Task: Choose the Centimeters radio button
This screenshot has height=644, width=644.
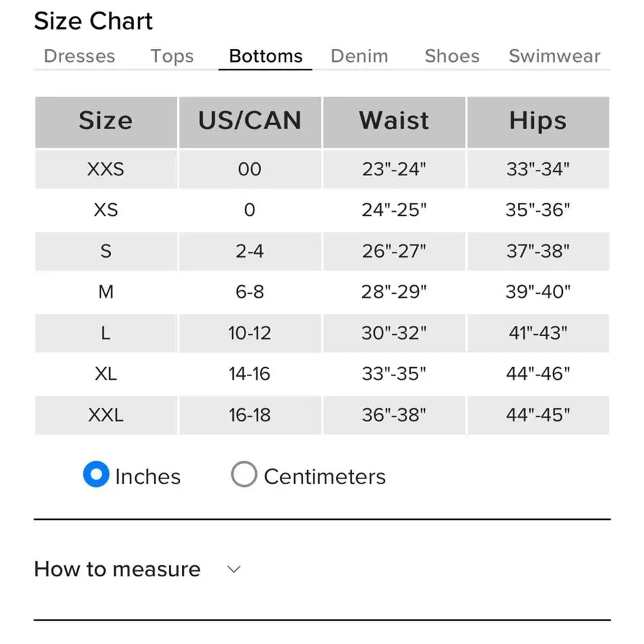Action: pyautogui.click(x=244, y=474)
